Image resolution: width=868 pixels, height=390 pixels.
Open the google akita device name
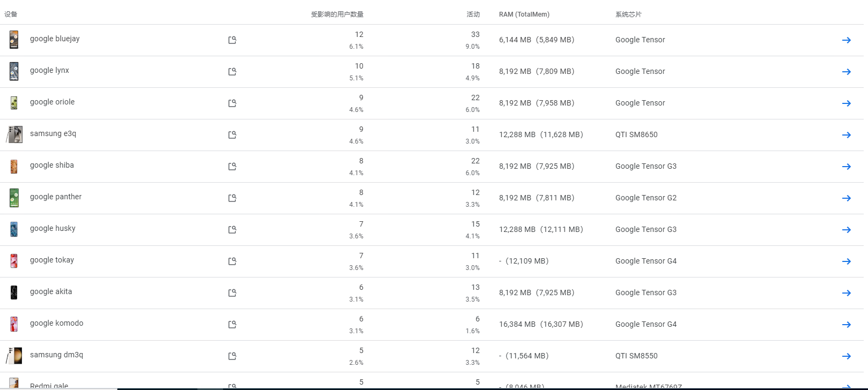51,291
